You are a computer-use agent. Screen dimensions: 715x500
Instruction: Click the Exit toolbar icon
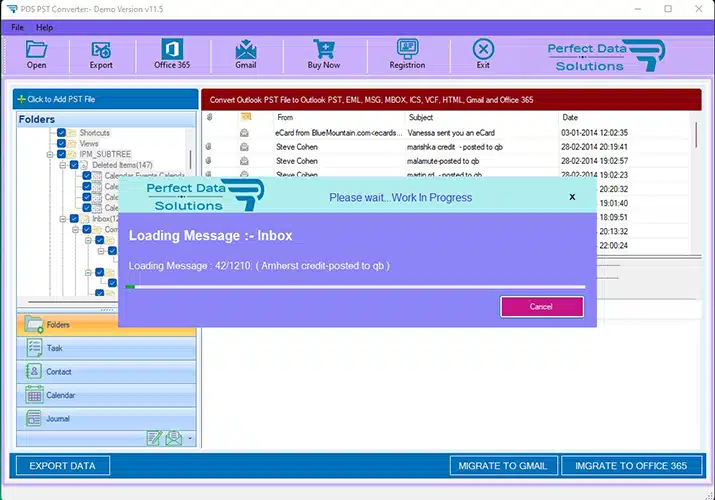483,49
